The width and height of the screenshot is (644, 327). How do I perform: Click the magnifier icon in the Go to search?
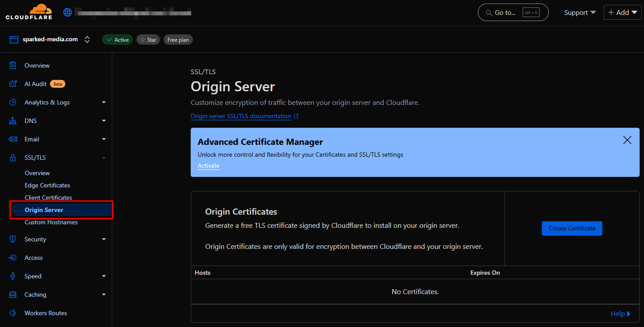(488, 13)
